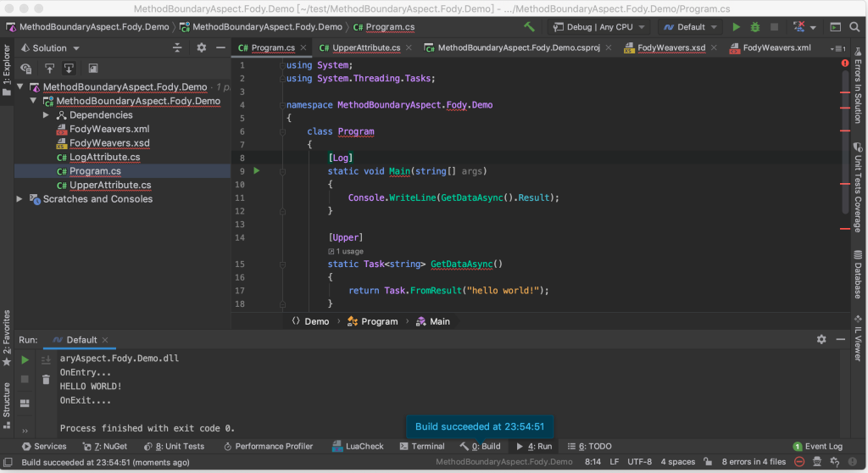Click the collapse all icon in Solution header
The image size is (868, 473).
coord(177,47)
